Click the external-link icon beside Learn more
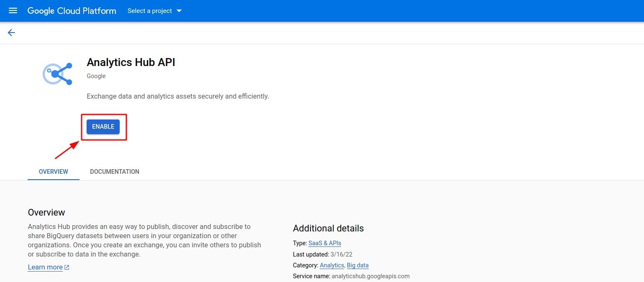The width and height of the screenshot is (644, 282). coord(67,267)
